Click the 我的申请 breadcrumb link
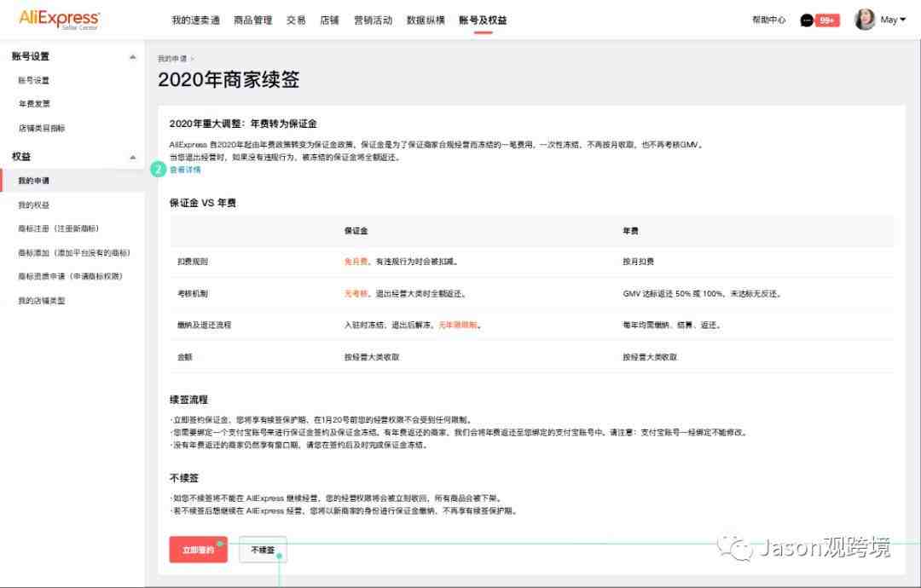 point(172,59)
